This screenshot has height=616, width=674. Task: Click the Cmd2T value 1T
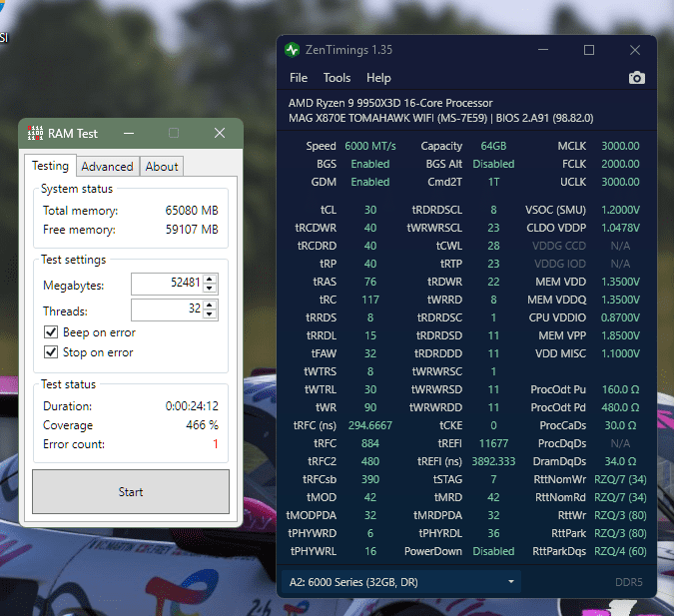click(x=493, y=182)
